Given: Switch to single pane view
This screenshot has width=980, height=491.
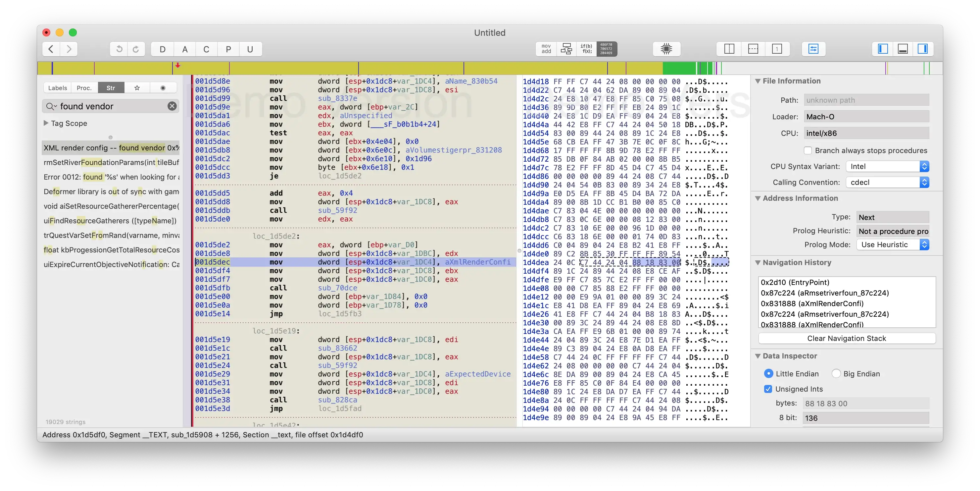Looking at the screenshot, I should coord(777,49).
